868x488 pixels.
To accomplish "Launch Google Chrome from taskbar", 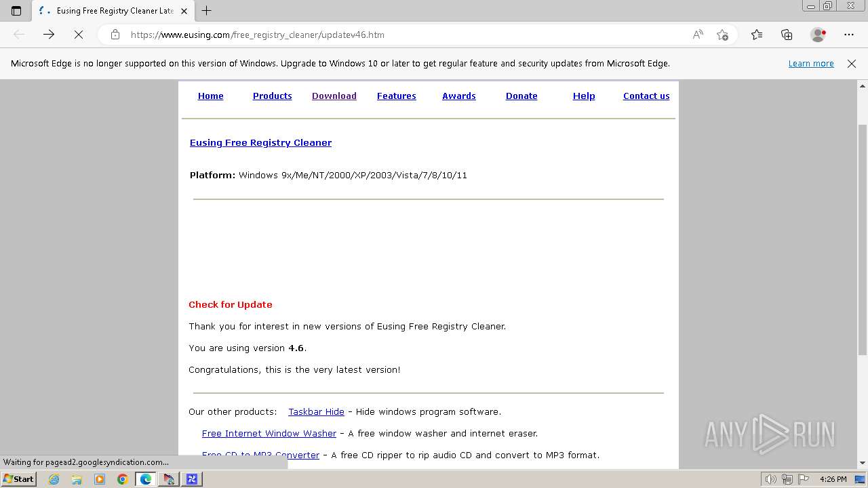I will (x=123, y=479).
